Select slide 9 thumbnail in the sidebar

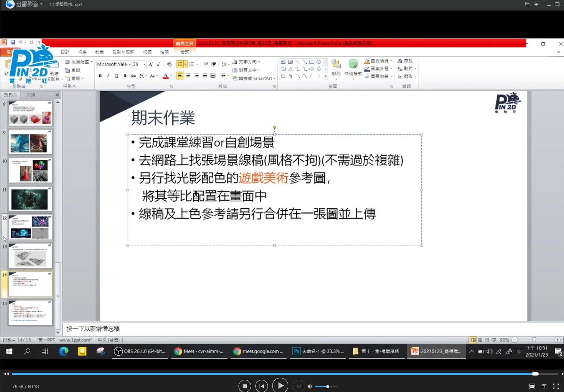point(30,142)
